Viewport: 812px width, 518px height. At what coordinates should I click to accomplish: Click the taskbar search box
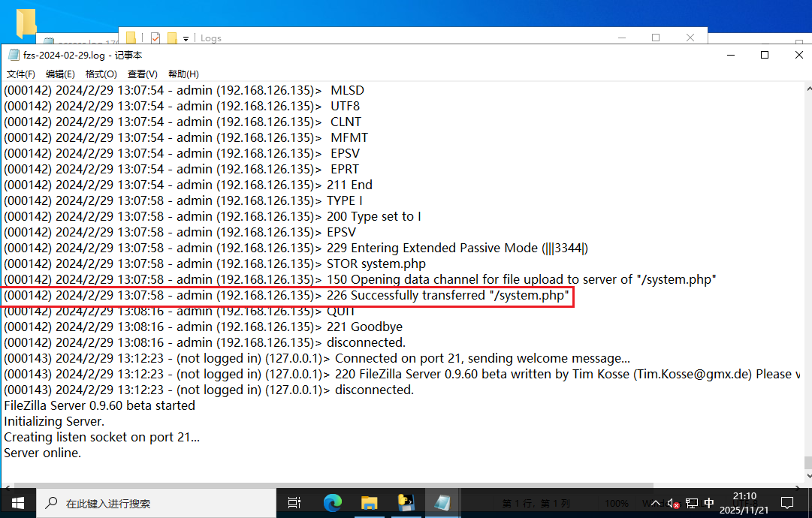coord(156,502)
